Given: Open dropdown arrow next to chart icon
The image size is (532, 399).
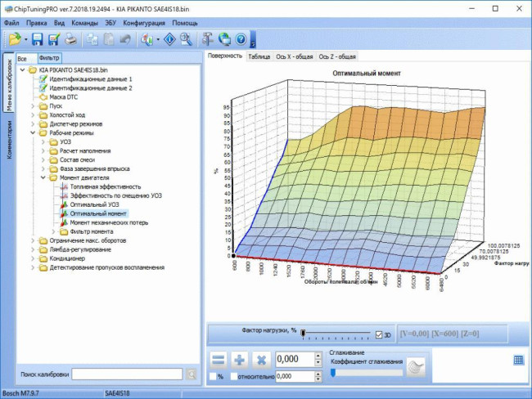Looking at the screenshot, I should pos(158,40).
